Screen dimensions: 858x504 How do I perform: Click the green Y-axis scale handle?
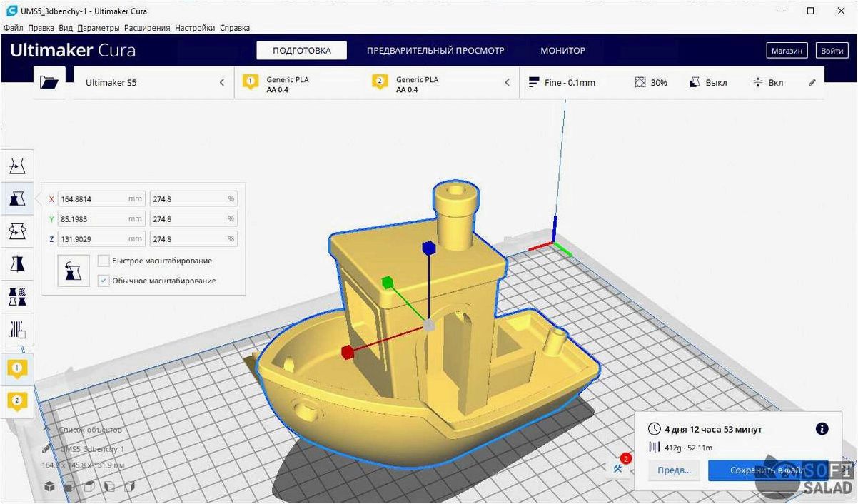(388, 283)
